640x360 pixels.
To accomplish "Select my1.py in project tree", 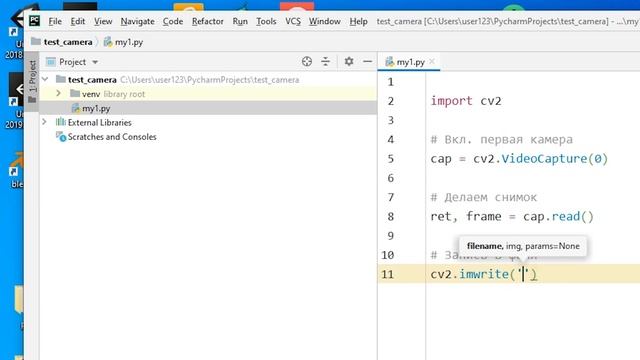I will (208, 108).
